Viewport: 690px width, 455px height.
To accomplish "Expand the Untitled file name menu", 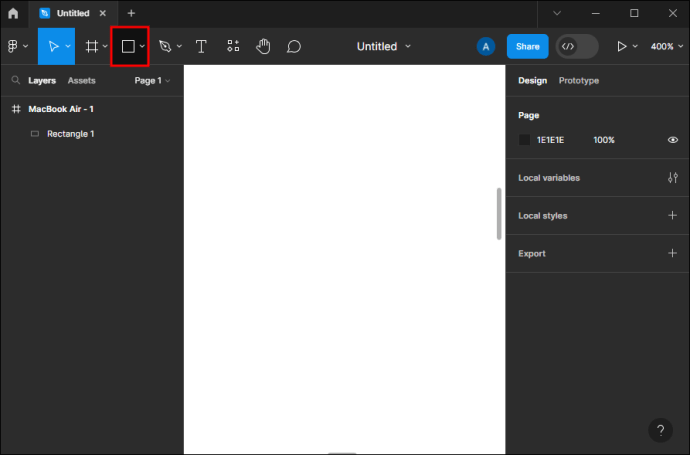I will [384, 46].
